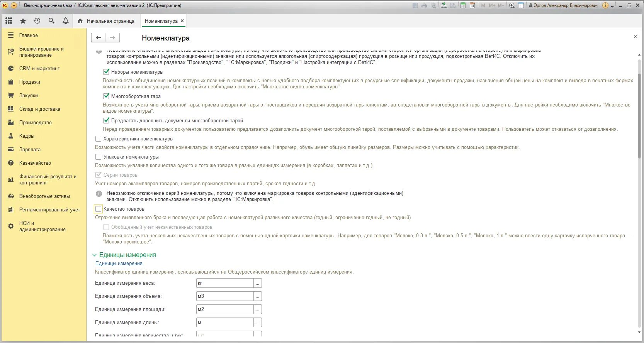Open selection for Единица измерения длины
The image size is (644, 343).
pyautogui.click(x=258, y=323)
